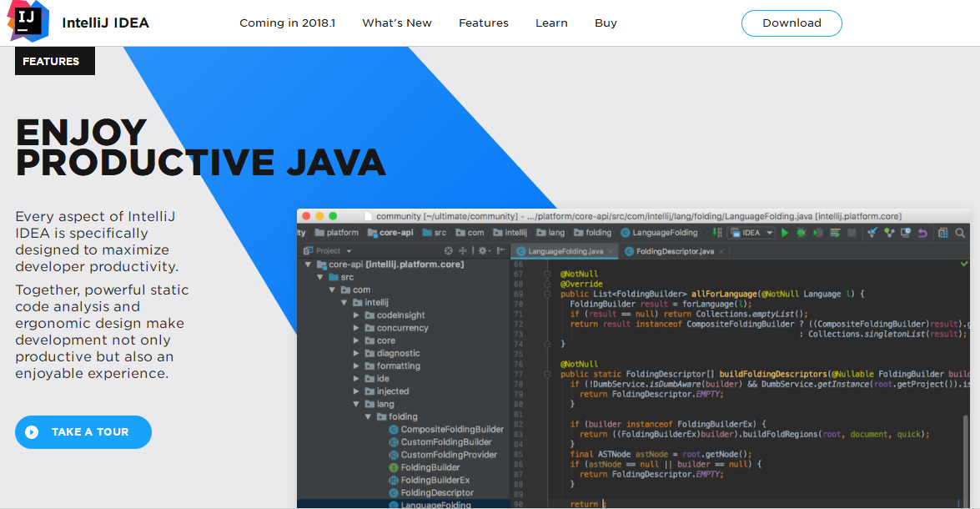Open the Show History clock icon
This screenshot has width=980, height=509.
point(906,233)
